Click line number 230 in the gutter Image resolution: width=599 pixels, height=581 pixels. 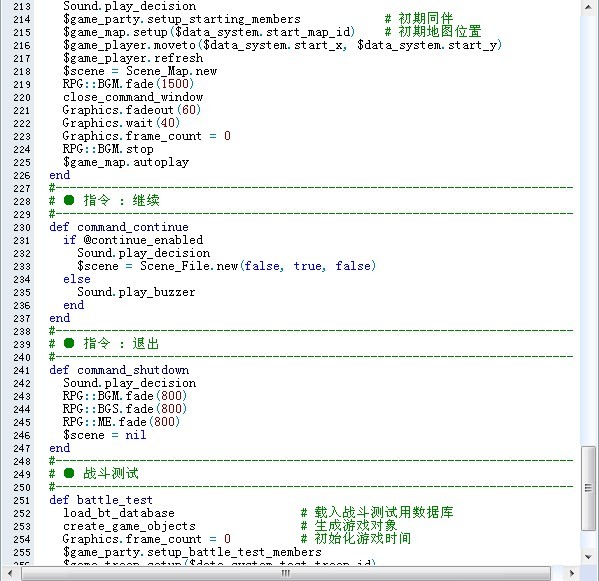(x=22, y=228)
